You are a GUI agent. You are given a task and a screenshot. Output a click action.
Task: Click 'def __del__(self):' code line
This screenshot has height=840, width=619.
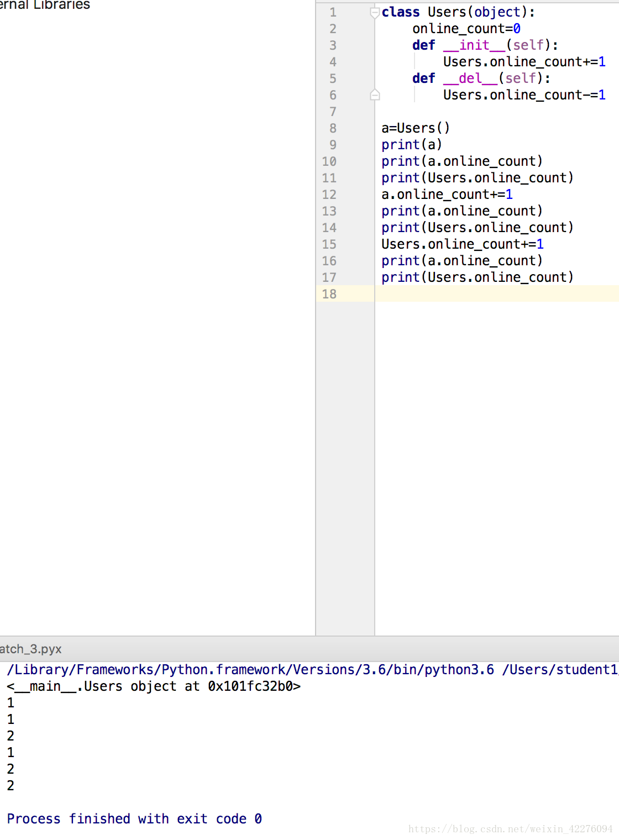tap(481, 78)
